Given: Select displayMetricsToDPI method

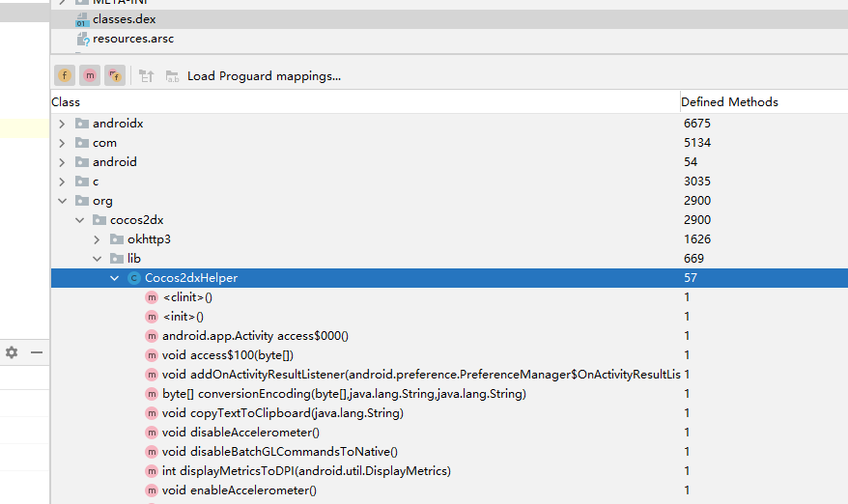Looking at the screenshot, I should (x=306, y=471).
